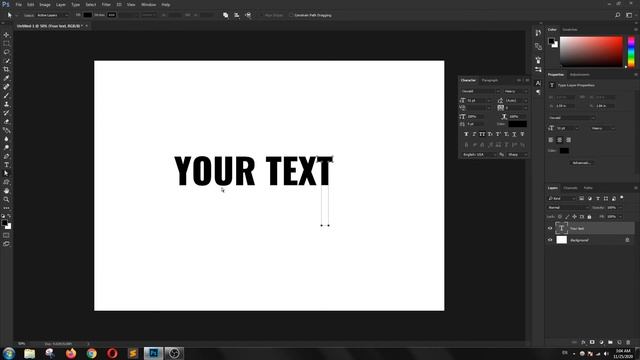Select the Hand tool
Image resolution: width=640 pixels, height=360 pixels.
[x=6, y=191]
